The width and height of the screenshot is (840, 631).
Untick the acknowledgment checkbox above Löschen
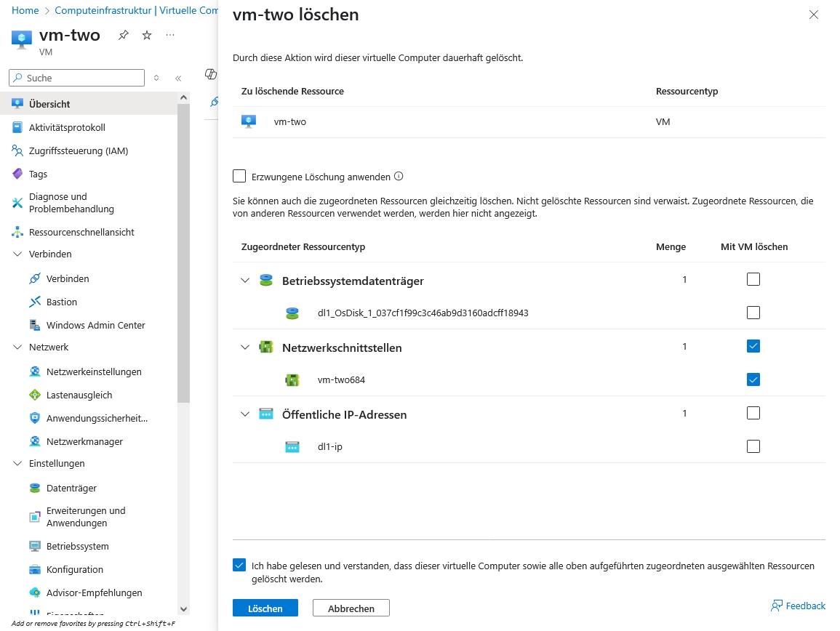(239, 566)
